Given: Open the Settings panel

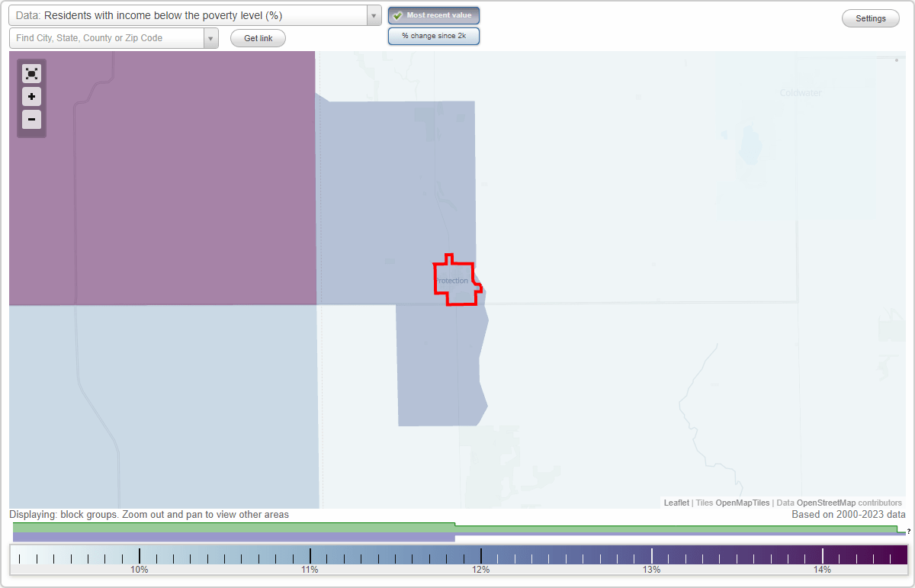Looking at the screenshot, I should pyautogui.click(x=870, y=18).
